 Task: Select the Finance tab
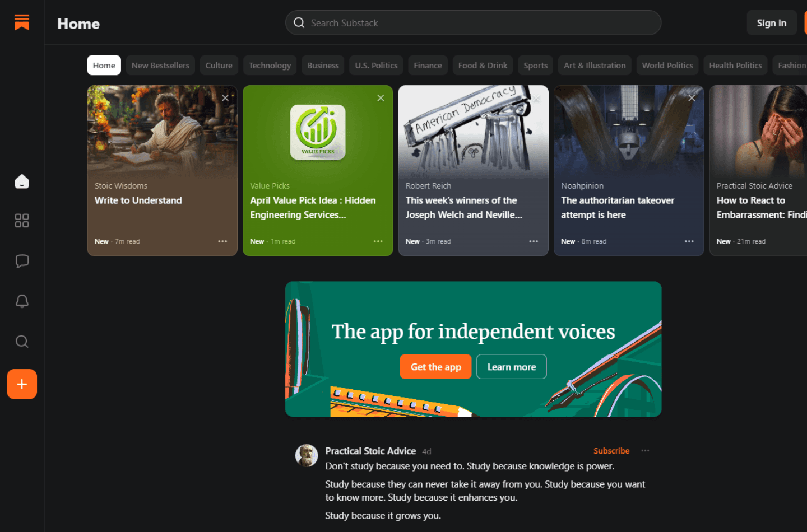click(x=428, y=66)
